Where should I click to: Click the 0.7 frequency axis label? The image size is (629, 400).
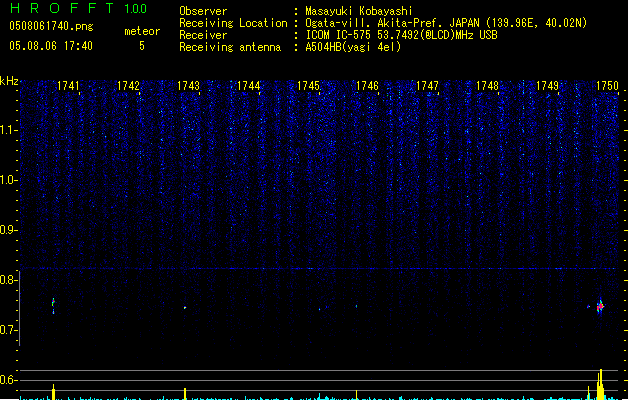9,330
